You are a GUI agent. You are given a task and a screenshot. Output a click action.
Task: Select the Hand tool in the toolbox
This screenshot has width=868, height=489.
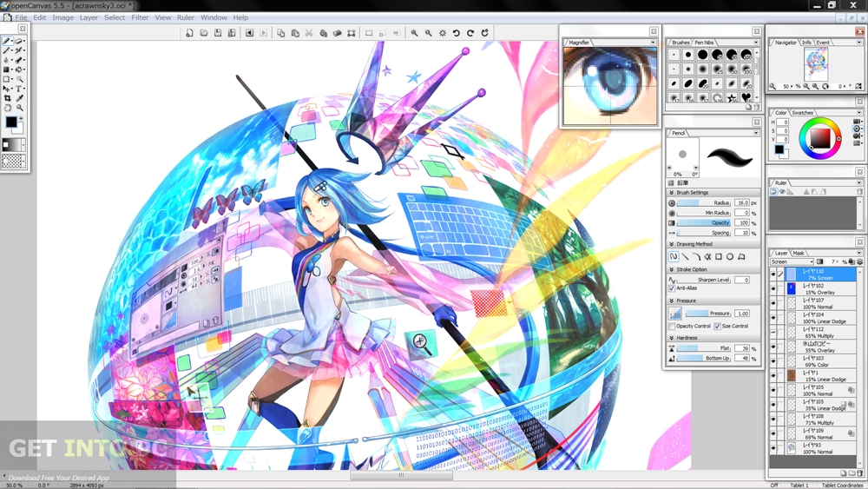(7, 108)
